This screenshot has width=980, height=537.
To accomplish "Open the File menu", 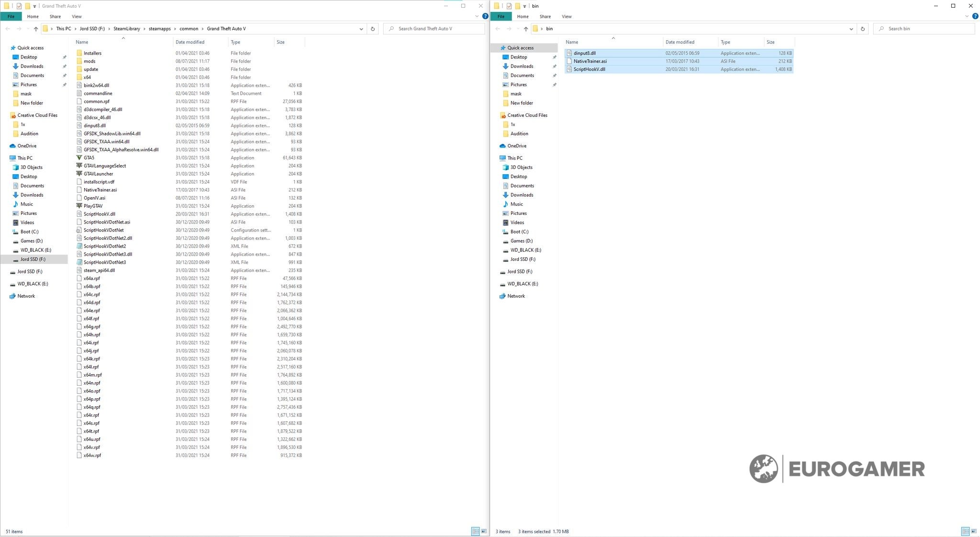I will click(x=11, y=16).
